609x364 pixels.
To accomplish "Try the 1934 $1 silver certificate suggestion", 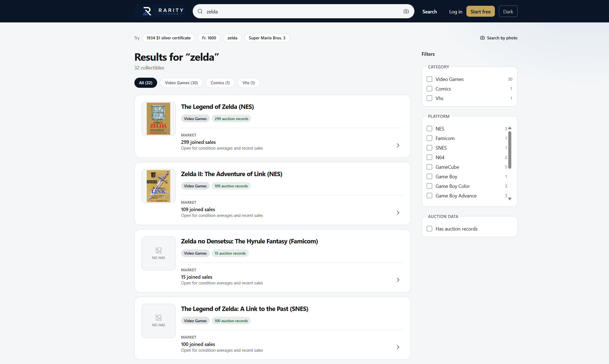I will click(169, 38).
